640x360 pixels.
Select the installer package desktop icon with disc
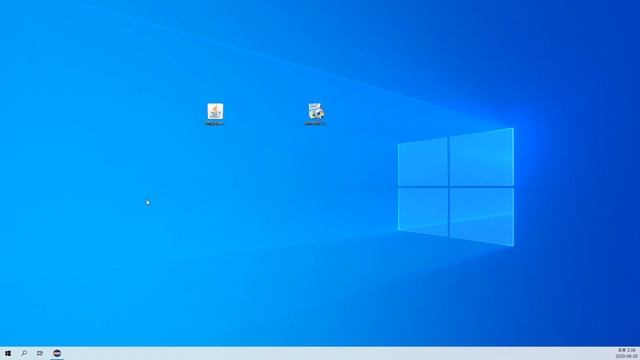click(316, 114)
